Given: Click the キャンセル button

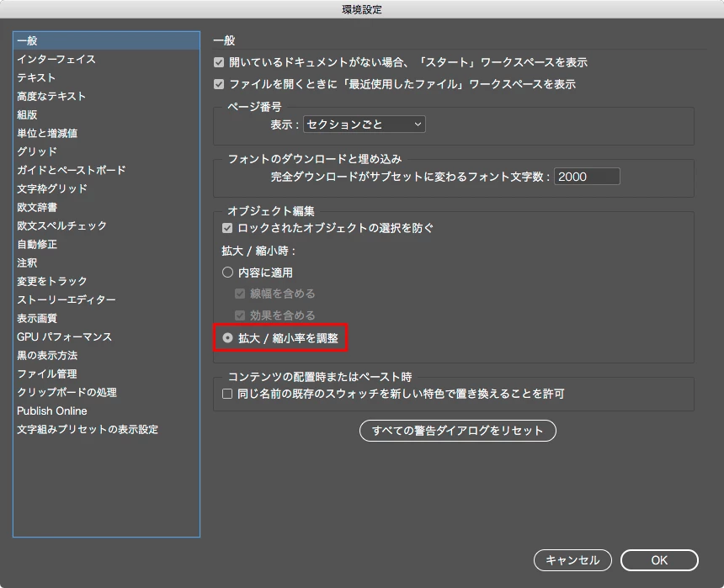Looking at the screenshot, I should [x=572, y=560].
